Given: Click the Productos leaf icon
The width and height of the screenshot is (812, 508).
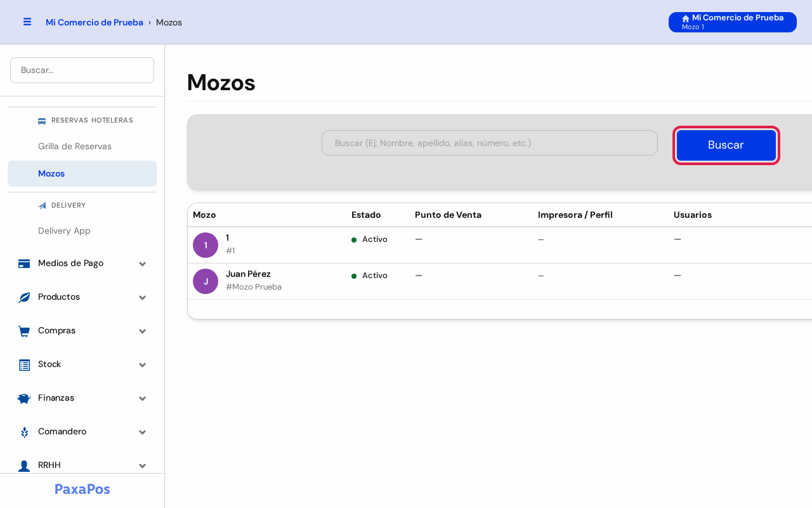Looking at the screenshot, I should point(24,297).
